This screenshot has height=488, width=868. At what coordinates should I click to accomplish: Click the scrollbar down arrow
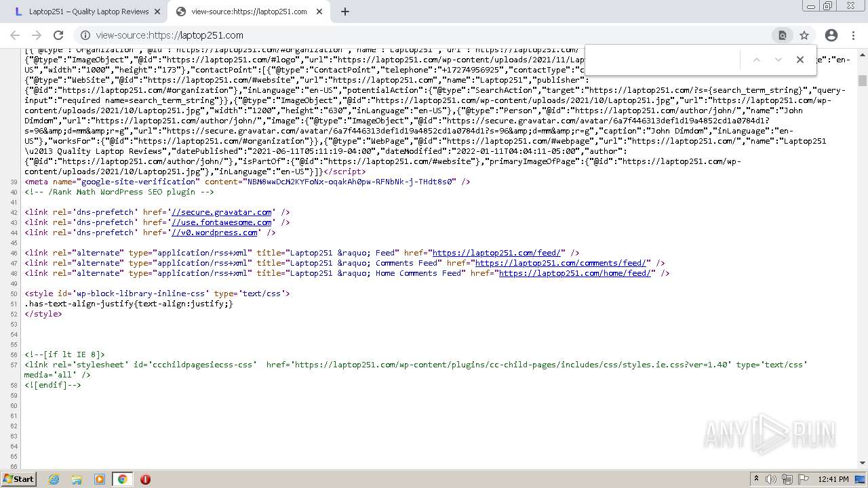click(863, 464)
